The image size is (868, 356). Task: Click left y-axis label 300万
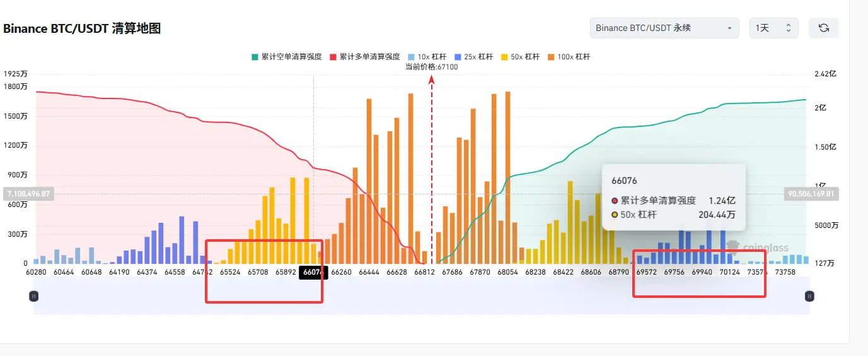(18, 234)
